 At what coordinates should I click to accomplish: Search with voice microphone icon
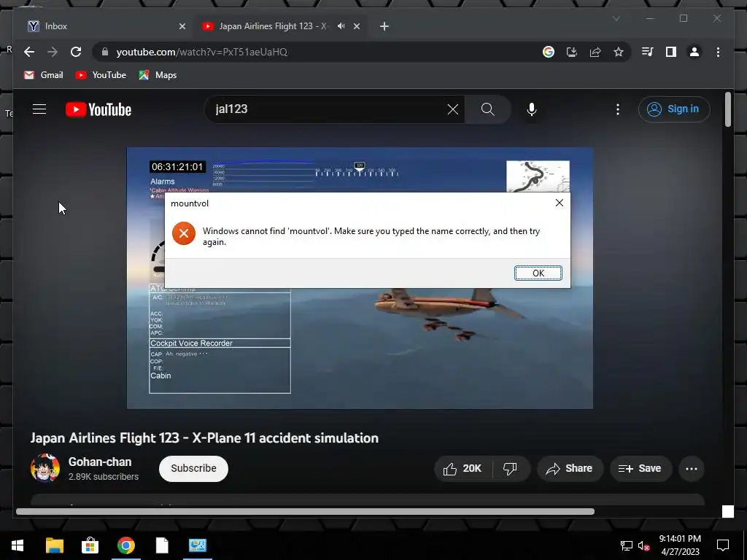click(532, 109)
